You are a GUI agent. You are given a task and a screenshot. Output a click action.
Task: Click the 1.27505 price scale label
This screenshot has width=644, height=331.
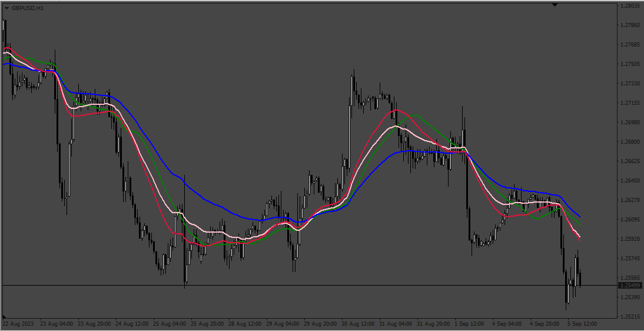coord(630,64)
